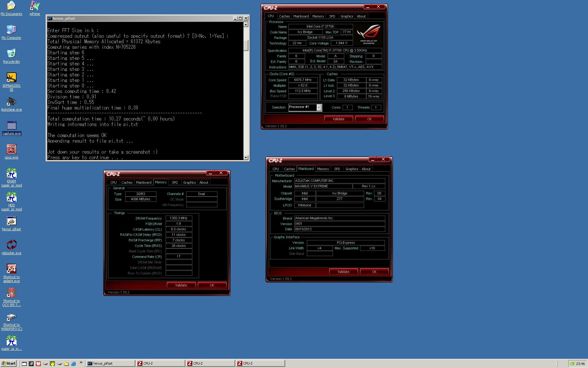Click the red M quick launch icon

[x=38, y=363]
